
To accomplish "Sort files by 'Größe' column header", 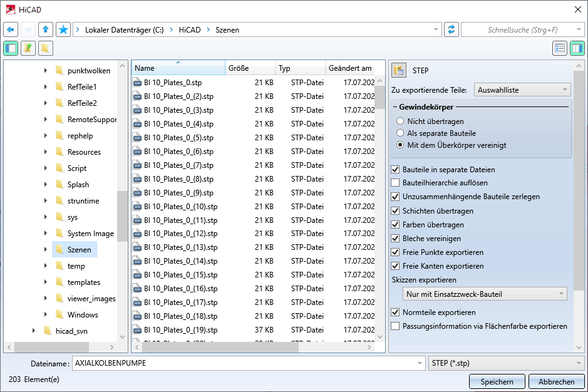I will click(250, 68).
